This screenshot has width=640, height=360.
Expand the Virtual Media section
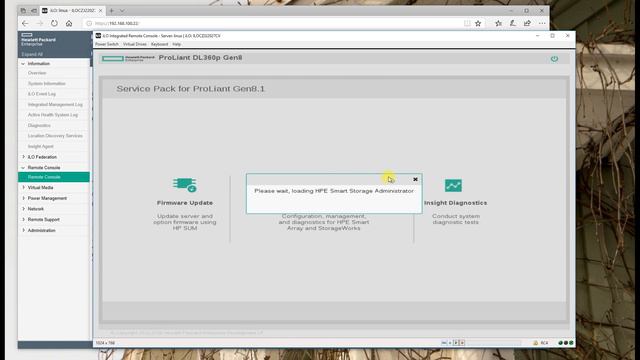click(23, 187)
